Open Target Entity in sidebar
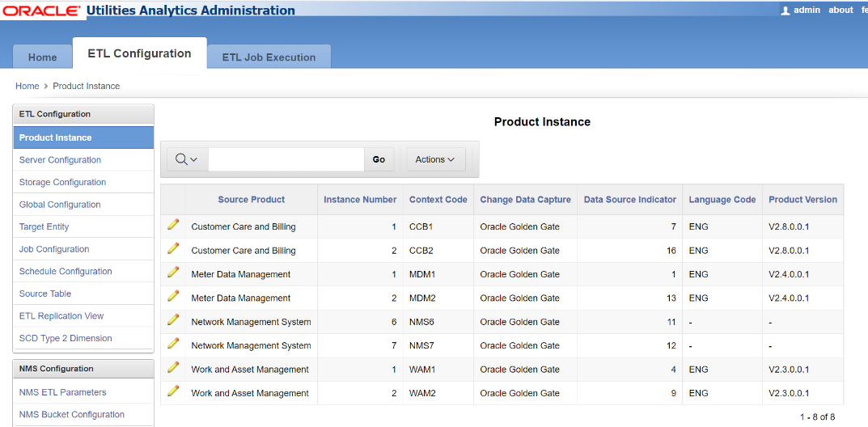The image size is (868, 427). tap(83, 226)
